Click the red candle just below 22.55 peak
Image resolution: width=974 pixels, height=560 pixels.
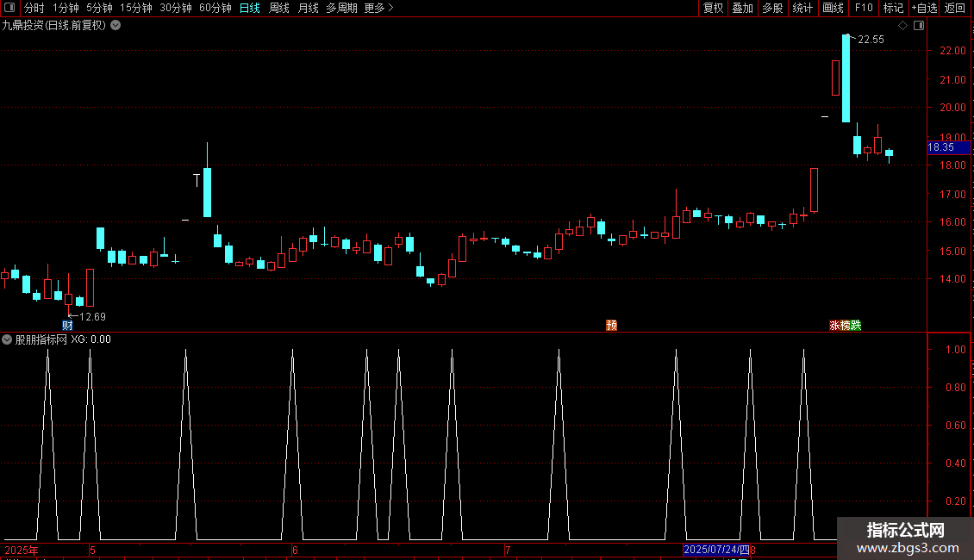(x=835, y=78)
